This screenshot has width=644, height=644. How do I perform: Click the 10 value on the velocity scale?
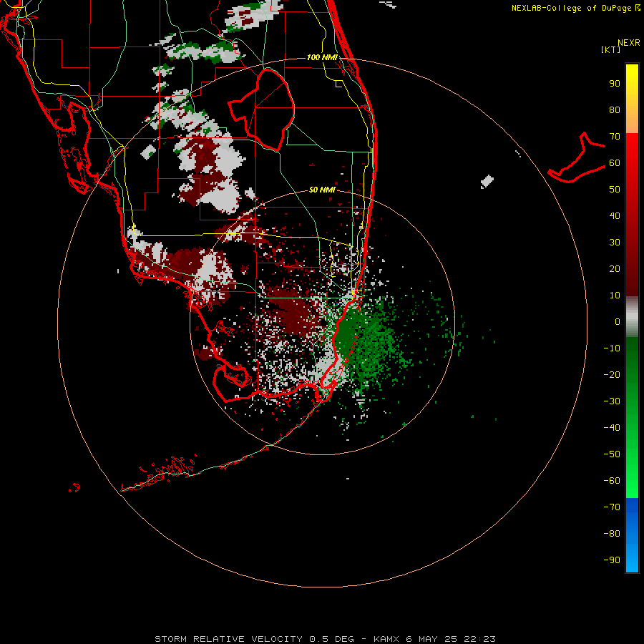[615, 296]
